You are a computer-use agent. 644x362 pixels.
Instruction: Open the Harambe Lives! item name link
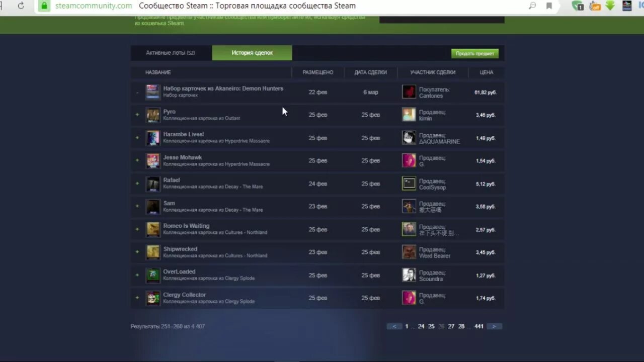point(184,134)
